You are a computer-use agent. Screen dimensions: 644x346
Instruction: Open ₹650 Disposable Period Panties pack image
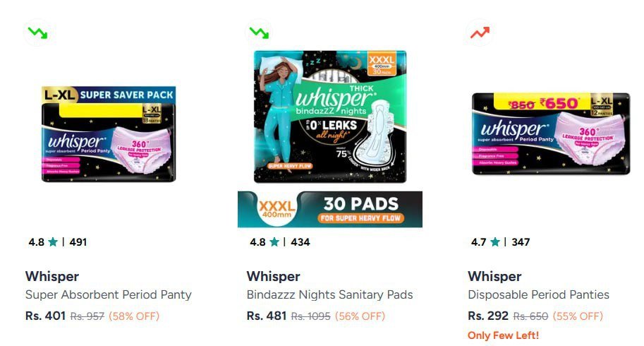(551, 134)
